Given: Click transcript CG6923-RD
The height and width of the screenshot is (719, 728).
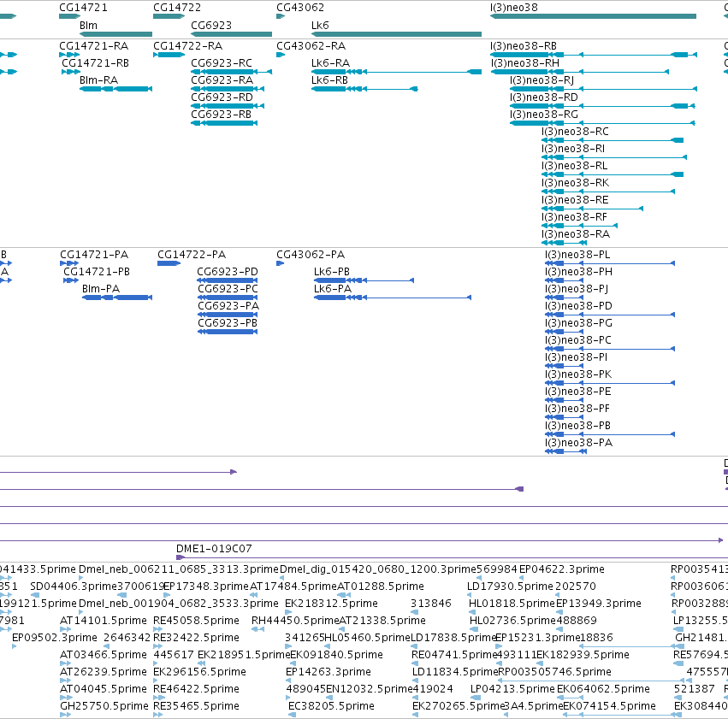Looking at the screenshot, I should coord(222,97).
